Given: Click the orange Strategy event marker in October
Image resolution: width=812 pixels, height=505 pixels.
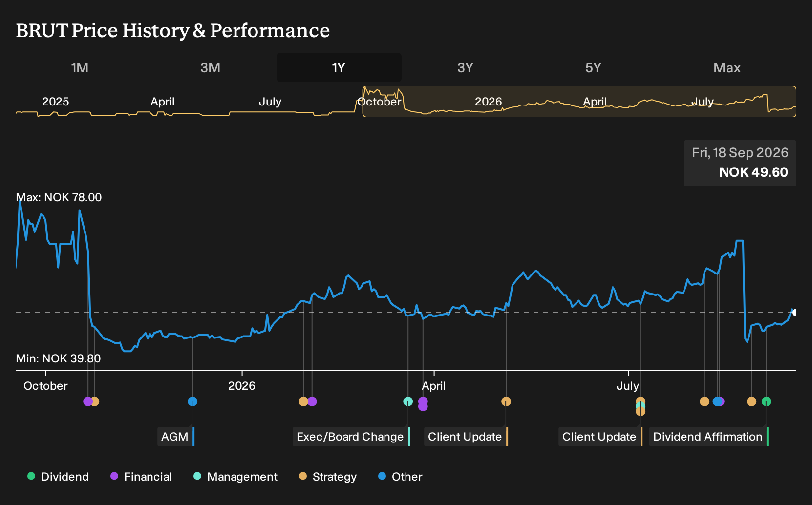Looking at the screenshot, I should tap(95, 401).
